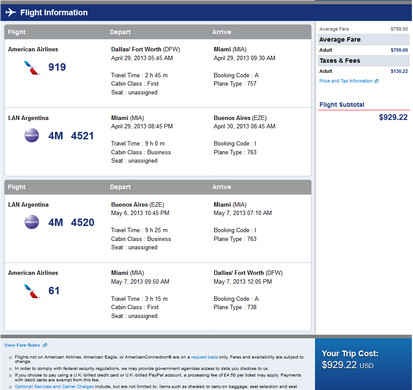This screenshot has width=413, height=390.
Task: Click the LAN Argentina logo for flight 4521
Action: [32, 136]
